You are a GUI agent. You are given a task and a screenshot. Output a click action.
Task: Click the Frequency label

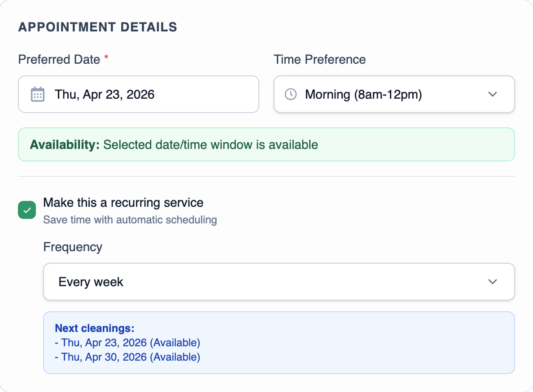[73, 247]
